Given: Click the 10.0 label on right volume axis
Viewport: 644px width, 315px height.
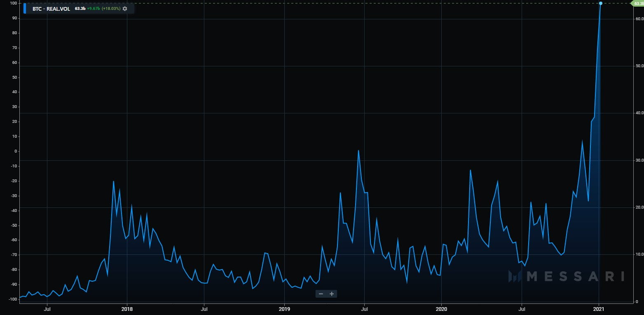Looking at the screenshot, I should coord(638,255).
